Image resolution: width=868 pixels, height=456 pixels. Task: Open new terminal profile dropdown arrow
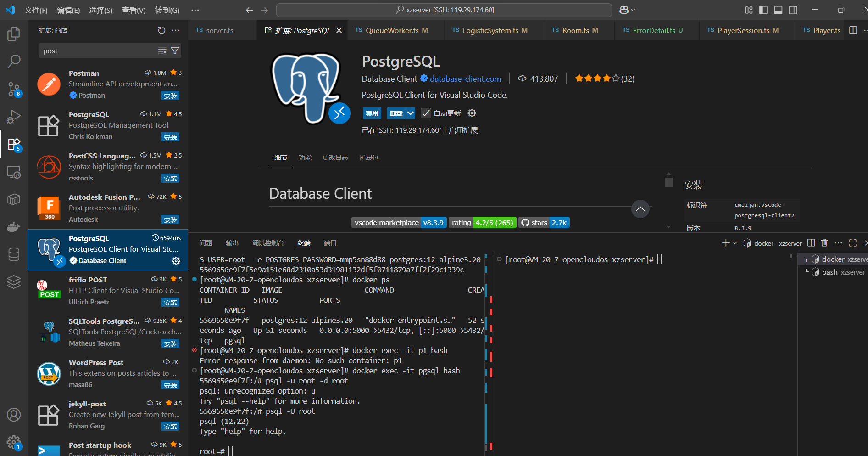pyautogui.click(x=735, y=243)
